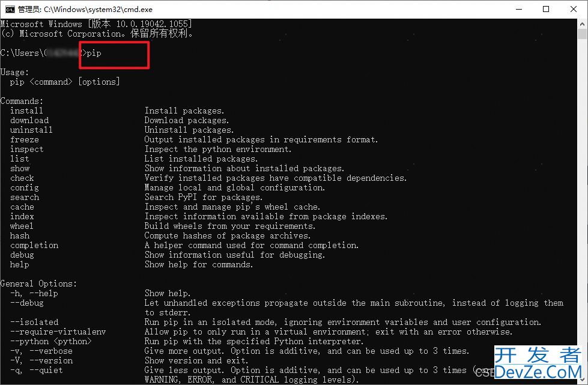
Task: Click the 'config' command name
Action: point(25,188)
